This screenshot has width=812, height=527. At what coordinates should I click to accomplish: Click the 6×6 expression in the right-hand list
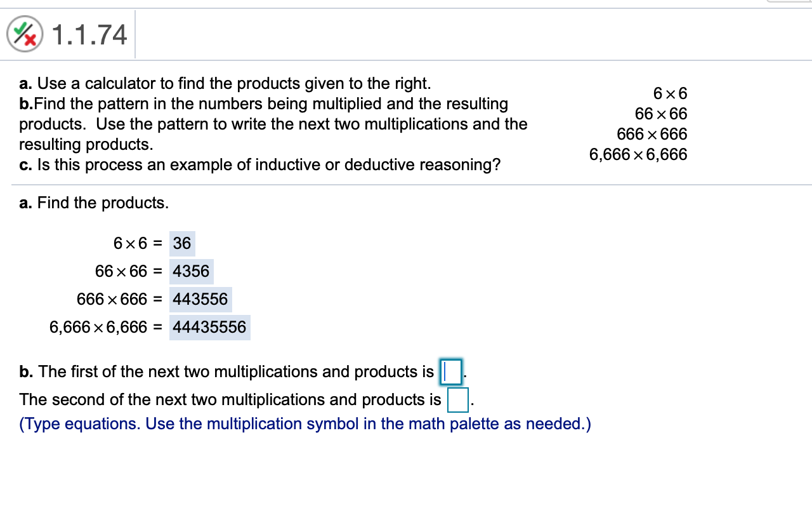pos(670,94)
